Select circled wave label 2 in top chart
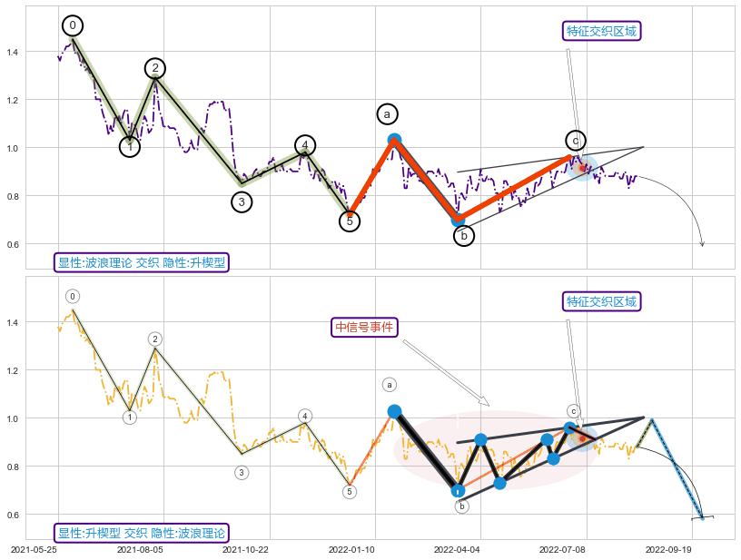The height and width of the screenshot is (560, 741). tap(155, 68)
